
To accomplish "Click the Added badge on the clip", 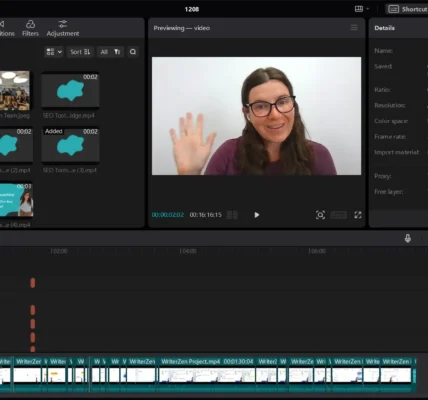I will point(54,131).
